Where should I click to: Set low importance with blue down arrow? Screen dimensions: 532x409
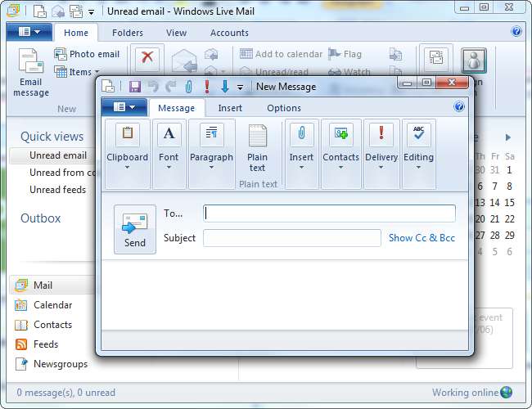224,87
